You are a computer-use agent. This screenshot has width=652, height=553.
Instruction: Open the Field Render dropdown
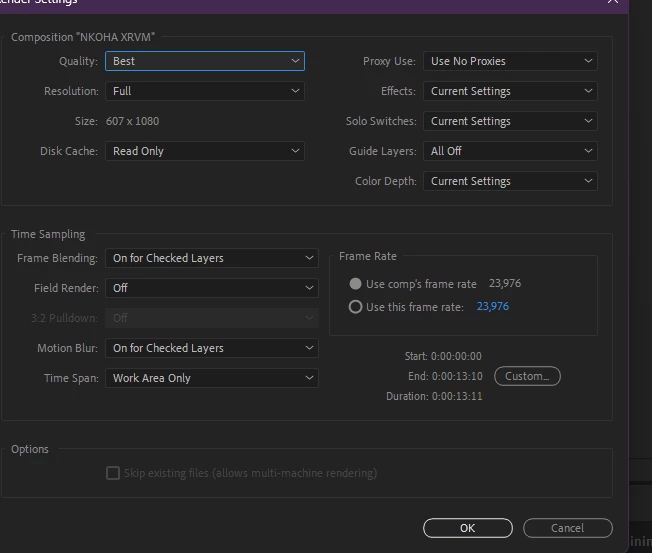(x=212, y=288)
